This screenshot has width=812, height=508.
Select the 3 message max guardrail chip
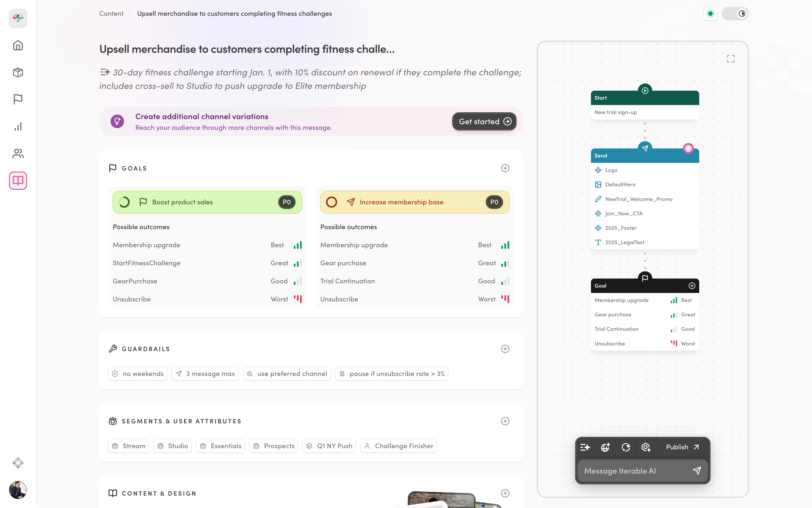205,374
